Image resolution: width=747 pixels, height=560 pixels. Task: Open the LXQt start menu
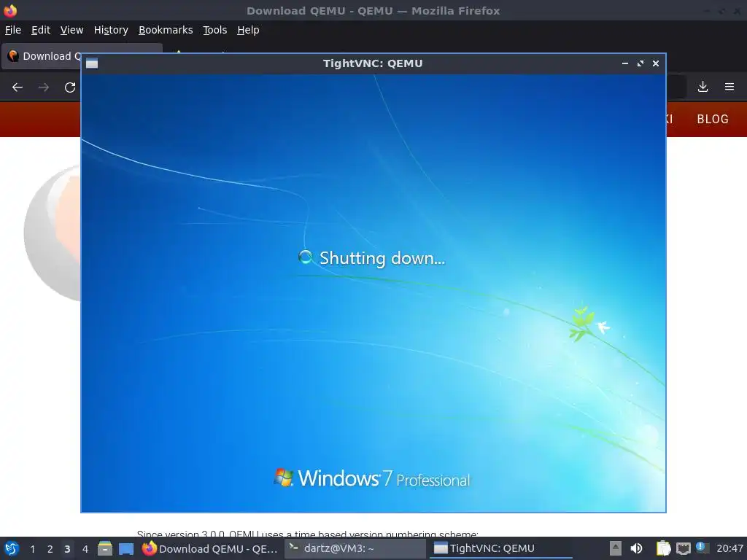[x=12, y=548]
